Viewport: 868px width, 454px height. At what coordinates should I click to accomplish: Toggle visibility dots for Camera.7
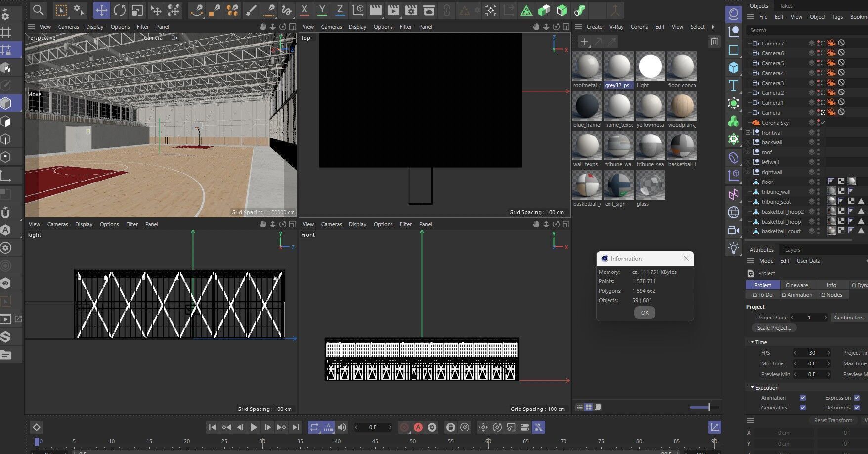[x=818, y=44]
